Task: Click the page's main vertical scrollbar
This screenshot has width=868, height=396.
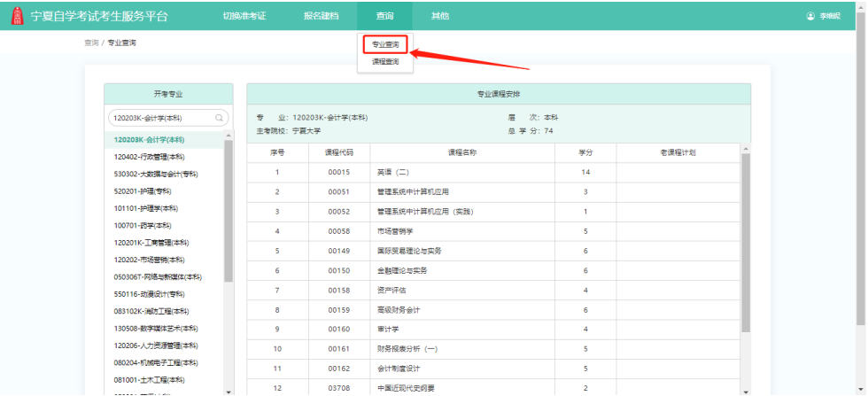Action: (x=861, y=167)
